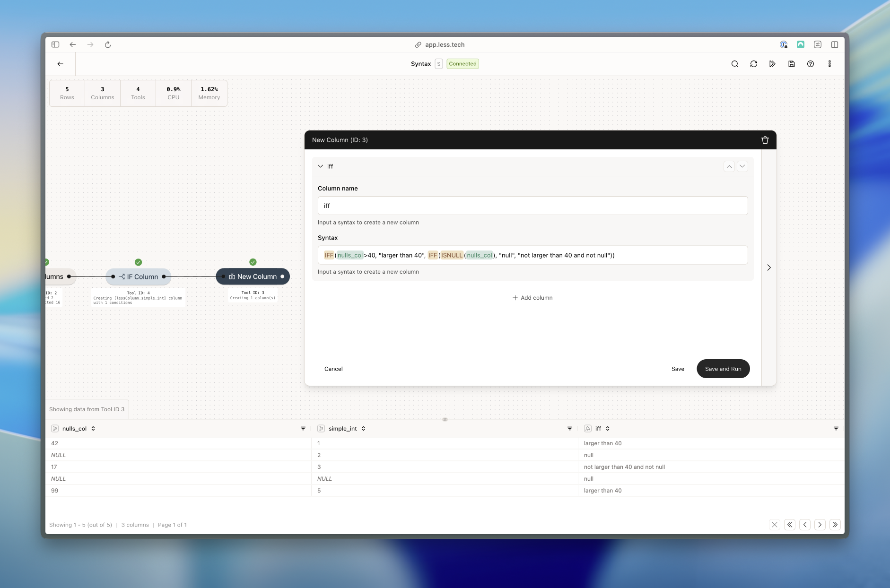This screenshot has width=890, height=588.
Task: Select the New Column node
Action: click(253, 277)
